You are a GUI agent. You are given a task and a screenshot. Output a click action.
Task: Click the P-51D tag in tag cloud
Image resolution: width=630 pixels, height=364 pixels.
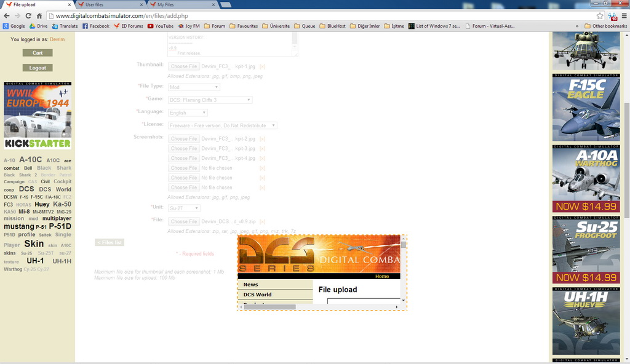click(x=60, y=226)
